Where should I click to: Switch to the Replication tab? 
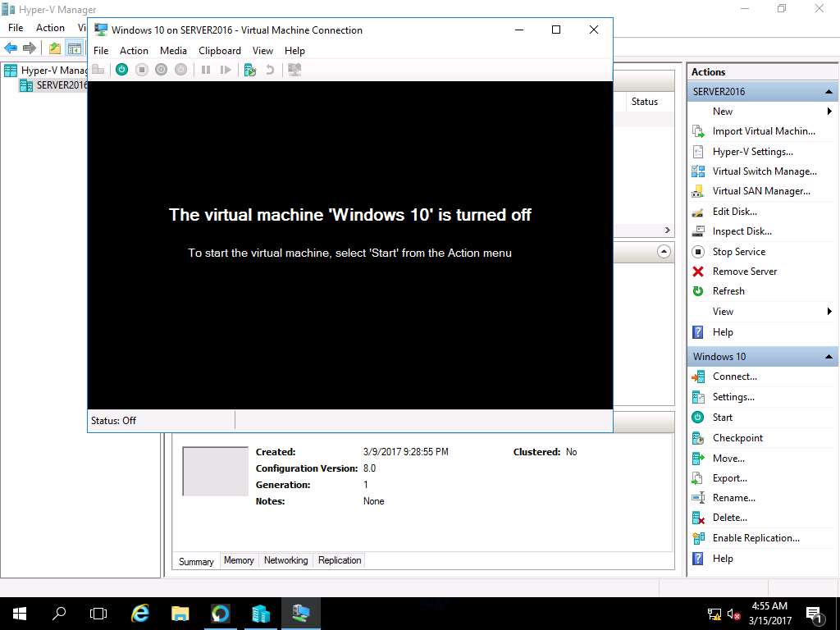click(340, 560)
